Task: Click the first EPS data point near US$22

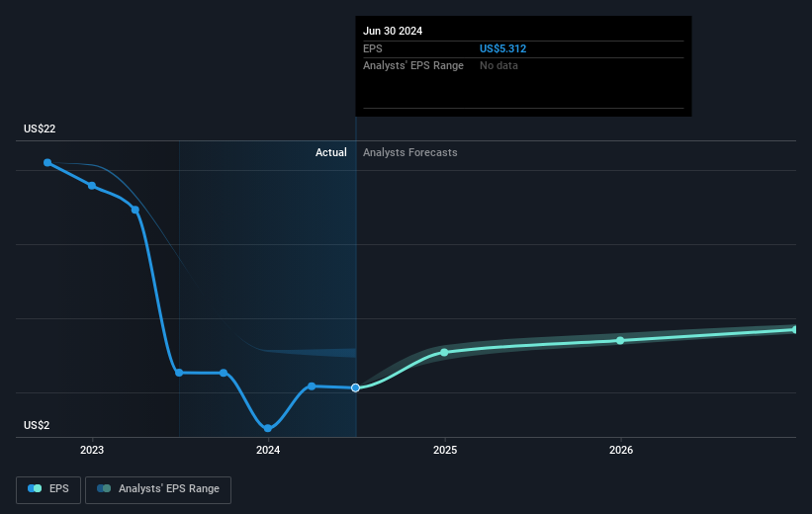Action: 47,162
